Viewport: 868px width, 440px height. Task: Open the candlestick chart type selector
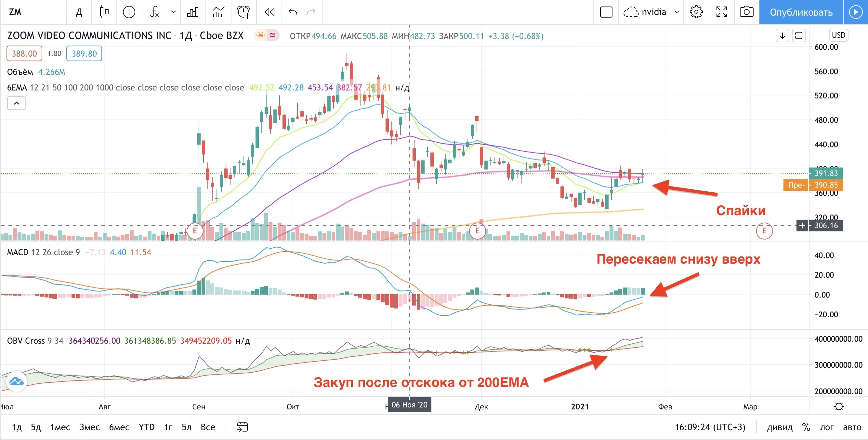[104, 12]
